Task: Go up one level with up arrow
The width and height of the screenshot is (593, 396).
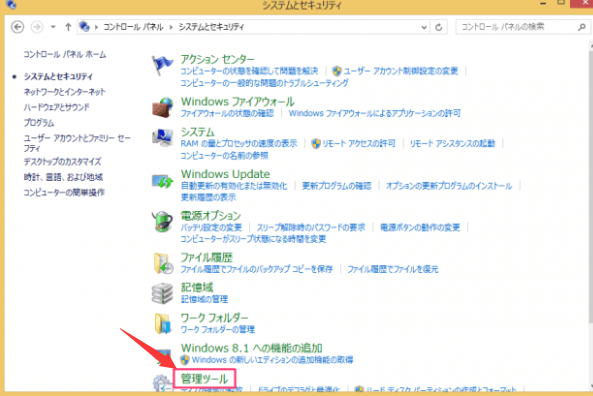Action: click(x=68, y=27)
